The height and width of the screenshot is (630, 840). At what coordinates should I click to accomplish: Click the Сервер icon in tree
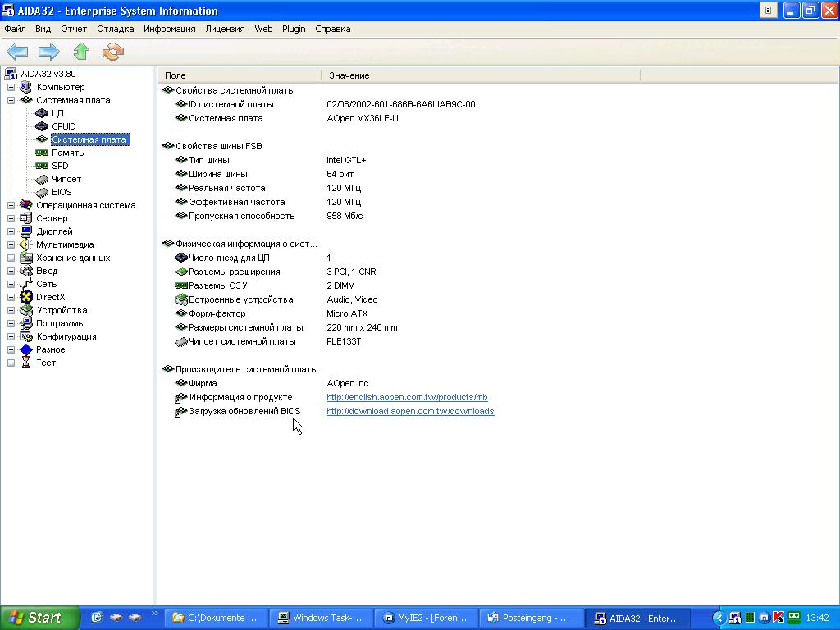tap(26, 218)
